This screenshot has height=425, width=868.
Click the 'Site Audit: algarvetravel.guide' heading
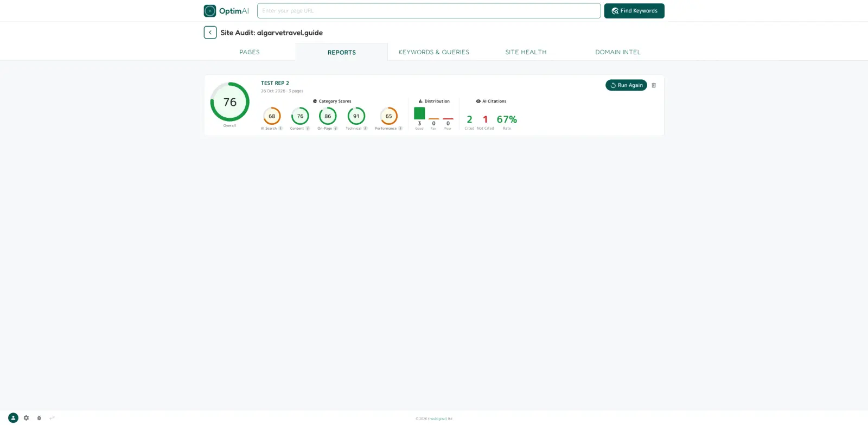pyautogui.click(x=271, y=33)
